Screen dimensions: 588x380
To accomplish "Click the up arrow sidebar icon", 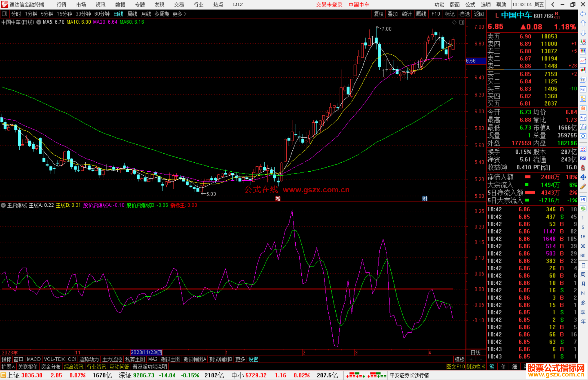I will [583, 23].
